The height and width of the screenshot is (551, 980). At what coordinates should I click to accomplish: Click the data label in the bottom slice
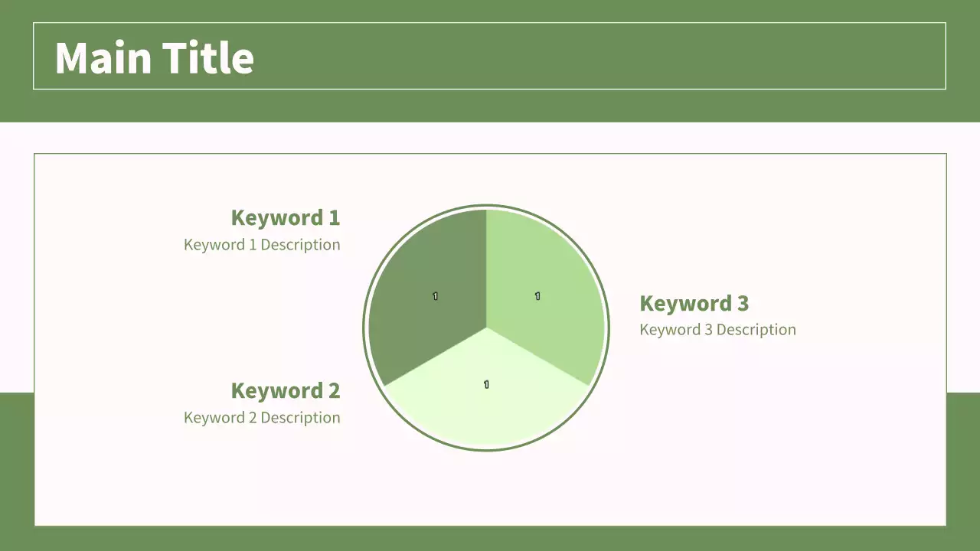pyautogui.click(x=486, y=384)
